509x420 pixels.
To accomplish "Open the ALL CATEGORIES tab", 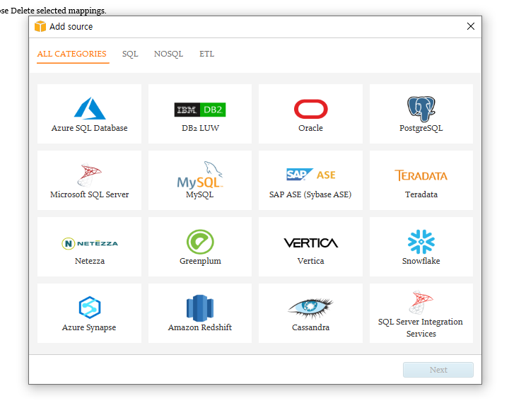I will click(x=71, y=54).
